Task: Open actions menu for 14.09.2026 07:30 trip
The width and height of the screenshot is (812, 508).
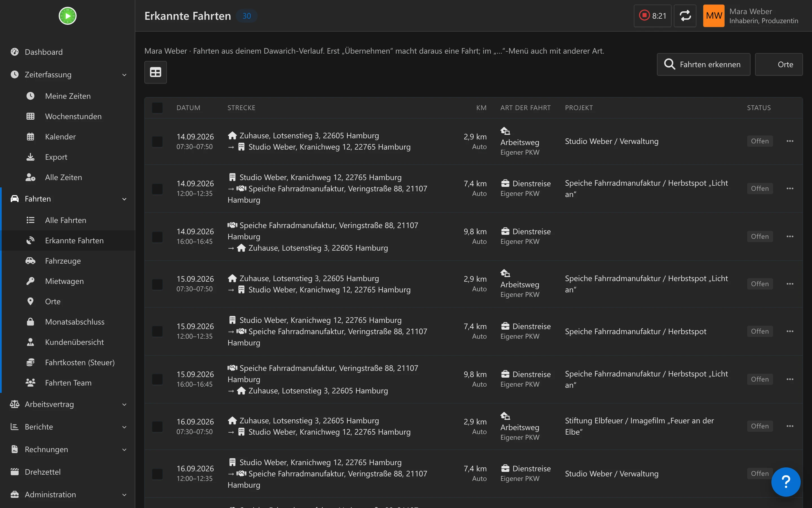Action: [790, 141]
